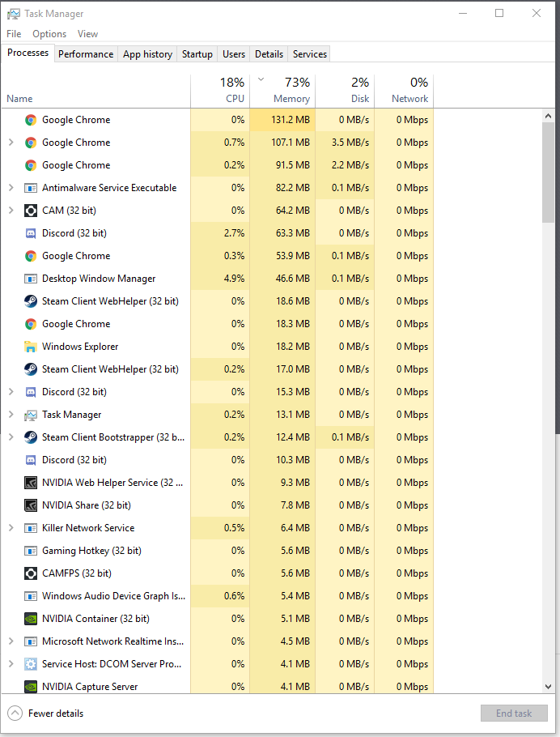Click the NVIDIA Share (32 bit) icon

31,505
